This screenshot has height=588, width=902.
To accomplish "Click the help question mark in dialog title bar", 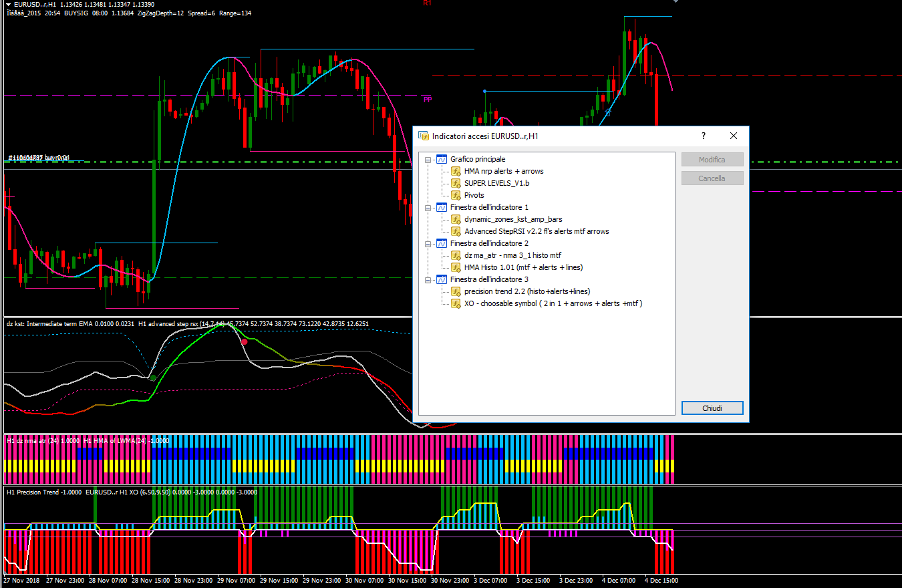I will pyautogui.click(x=703, y=136).
